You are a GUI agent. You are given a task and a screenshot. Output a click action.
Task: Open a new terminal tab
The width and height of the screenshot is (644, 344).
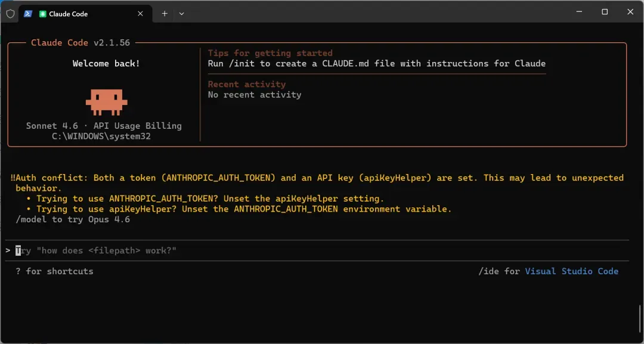pyautogui.click(x=165, y=14)
